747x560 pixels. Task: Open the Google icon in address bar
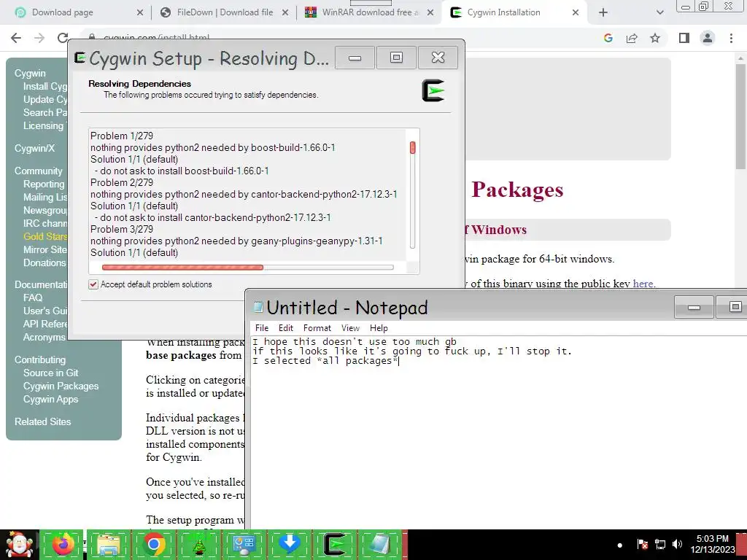click(x=608, y=38)
